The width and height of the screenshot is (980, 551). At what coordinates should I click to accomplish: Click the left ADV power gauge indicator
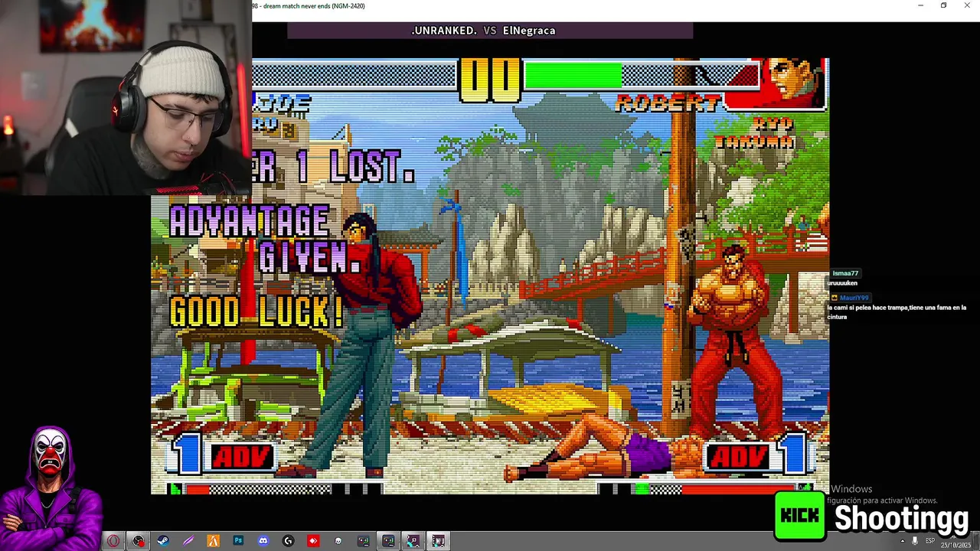242,458
